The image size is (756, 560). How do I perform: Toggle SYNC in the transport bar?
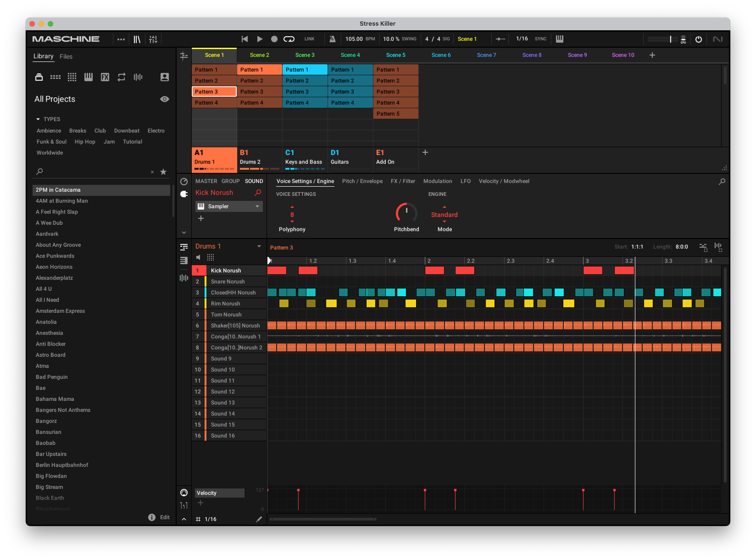[541, 39]
